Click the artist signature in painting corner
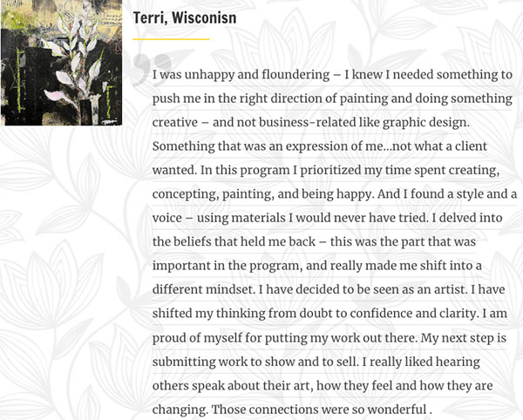This screenshot has height=420, width=523. coord(108,122)
